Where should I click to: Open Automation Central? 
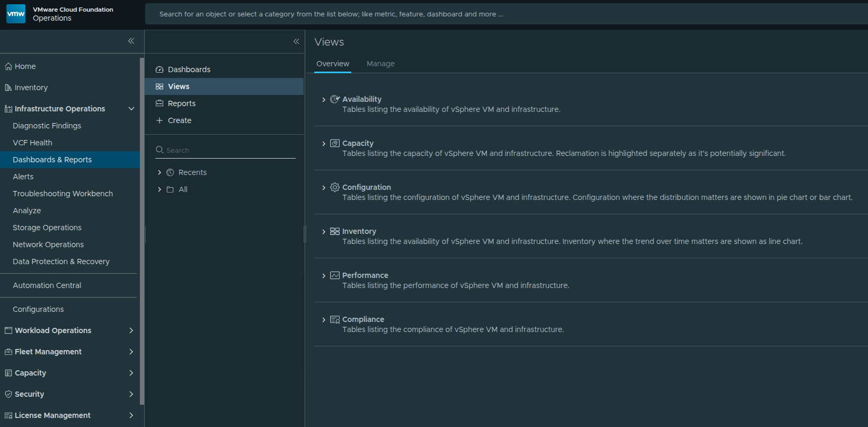(69, 285)
